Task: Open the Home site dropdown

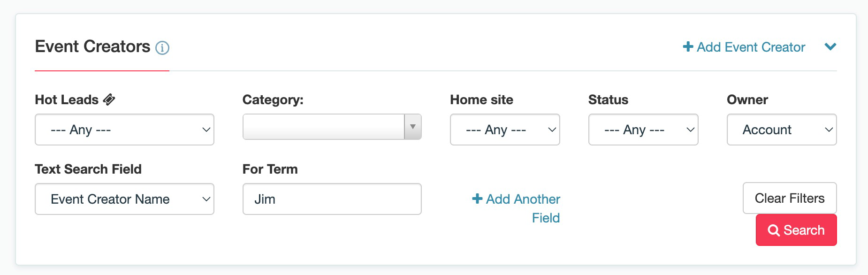Action: tap(505, 130)
